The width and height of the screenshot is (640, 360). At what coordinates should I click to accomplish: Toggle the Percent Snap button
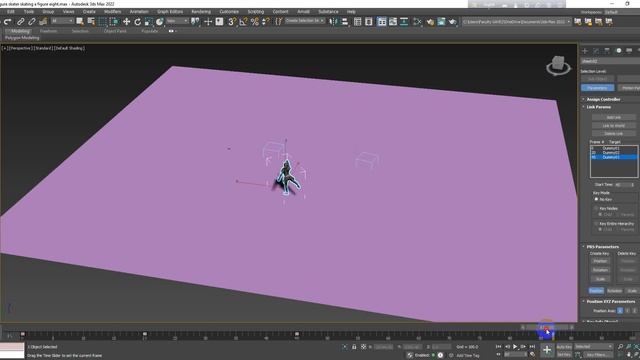pyautogui.click(x=255, y=22)
